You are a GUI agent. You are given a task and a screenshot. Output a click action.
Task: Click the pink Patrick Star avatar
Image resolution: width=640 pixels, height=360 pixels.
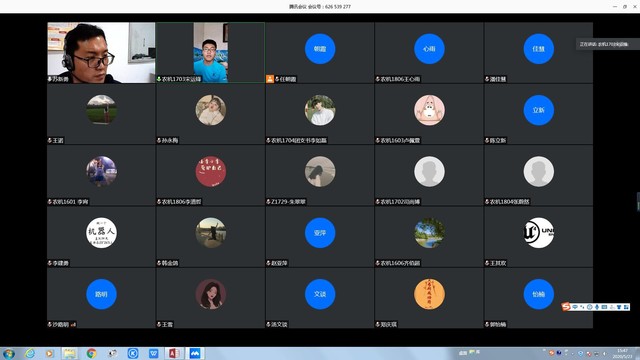point(429,110)
